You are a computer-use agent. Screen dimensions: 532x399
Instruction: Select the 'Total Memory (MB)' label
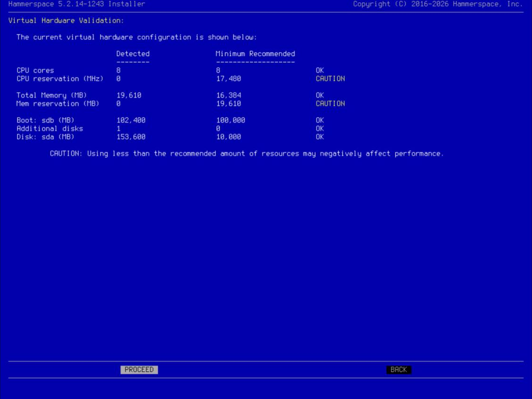coord(51,96)
